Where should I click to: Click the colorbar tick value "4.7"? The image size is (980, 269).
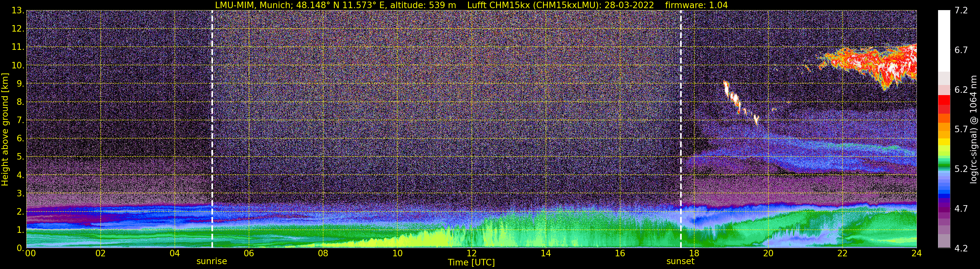pyautogui.click(x=961, y=209)
